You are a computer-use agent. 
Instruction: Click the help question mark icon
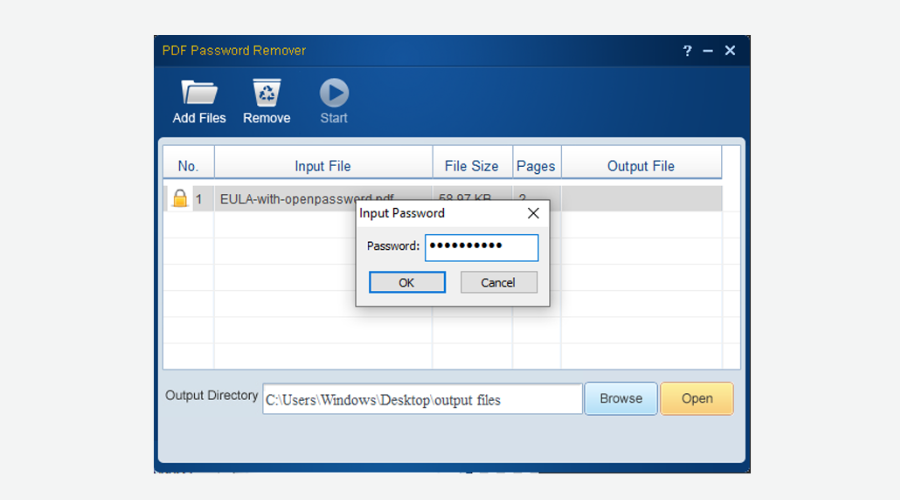(687, 51)
